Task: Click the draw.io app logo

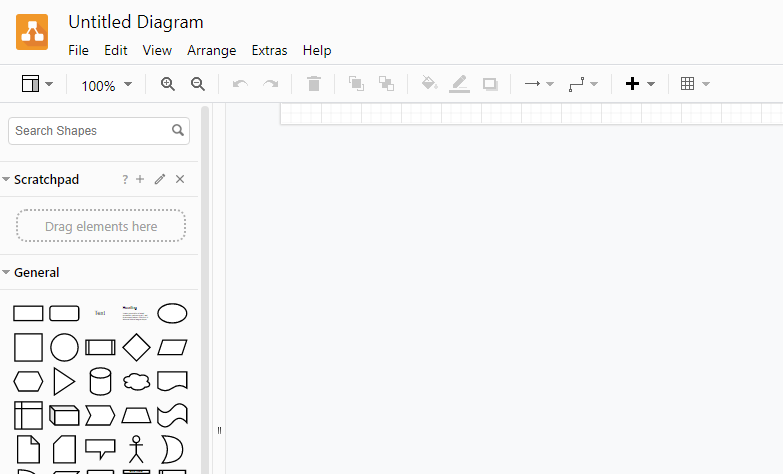Action: point(32,32)
